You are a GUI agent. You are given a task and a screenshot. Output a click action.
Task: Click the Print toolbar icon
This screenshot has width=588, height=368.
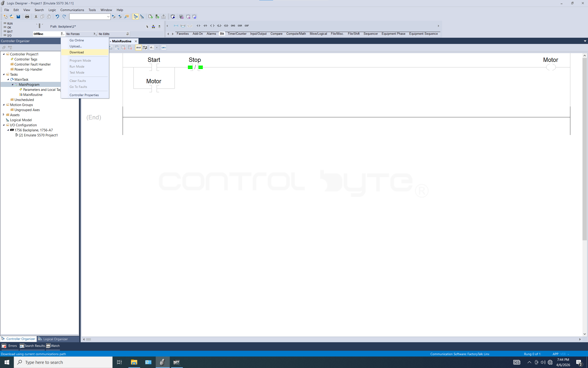(27, 17)
